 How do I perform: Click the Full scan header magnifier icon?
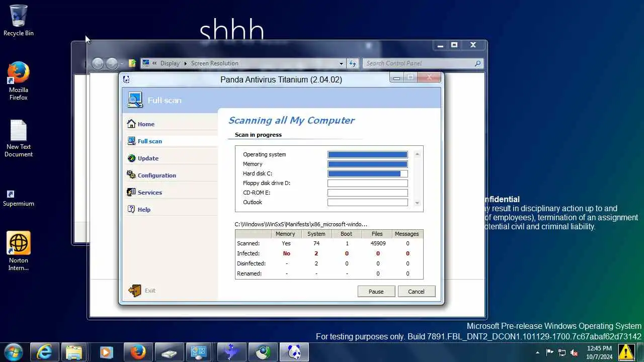135,100
